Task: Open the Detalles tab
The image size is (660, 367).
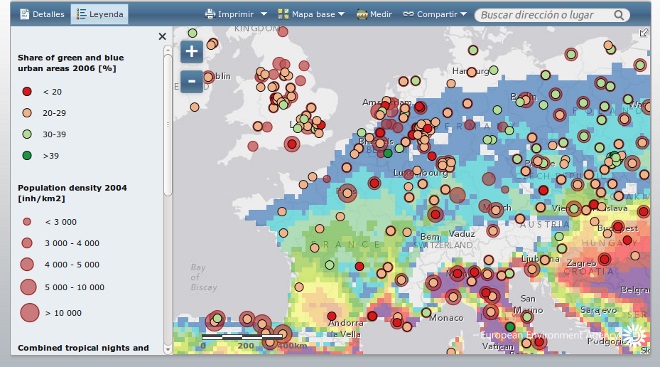Action: point(42,14)
